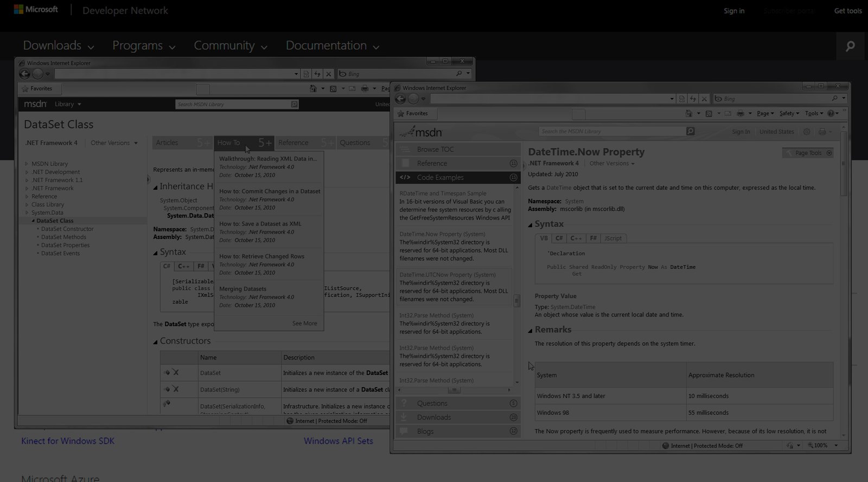
Task: Select the How To tab
Action: pos(229,143)
